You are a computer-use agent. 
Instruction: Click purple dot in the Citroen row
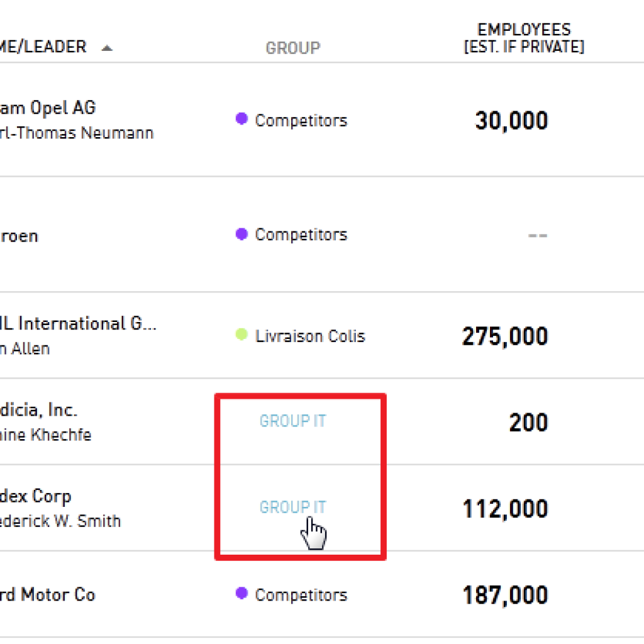(241, 234)
